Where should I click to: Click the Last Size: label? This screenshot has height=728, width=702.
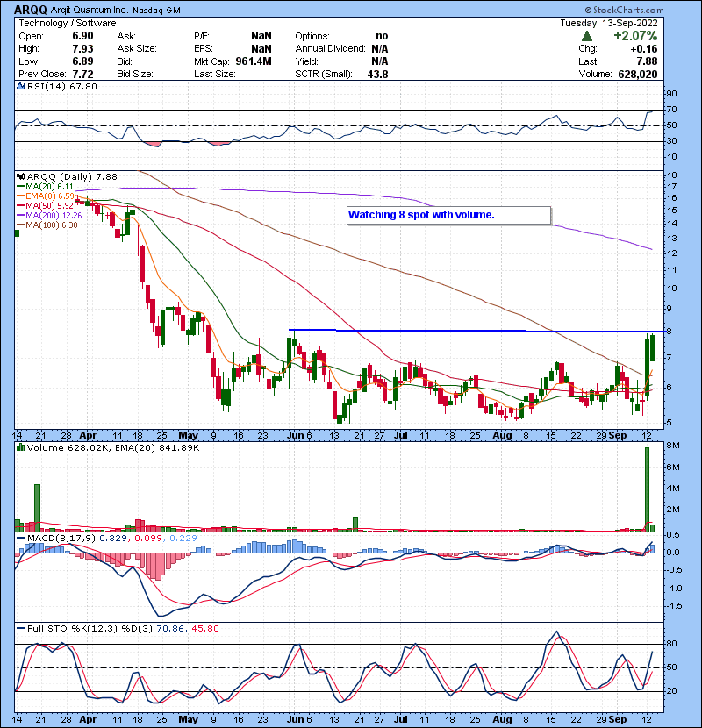[x=215, y=75]
